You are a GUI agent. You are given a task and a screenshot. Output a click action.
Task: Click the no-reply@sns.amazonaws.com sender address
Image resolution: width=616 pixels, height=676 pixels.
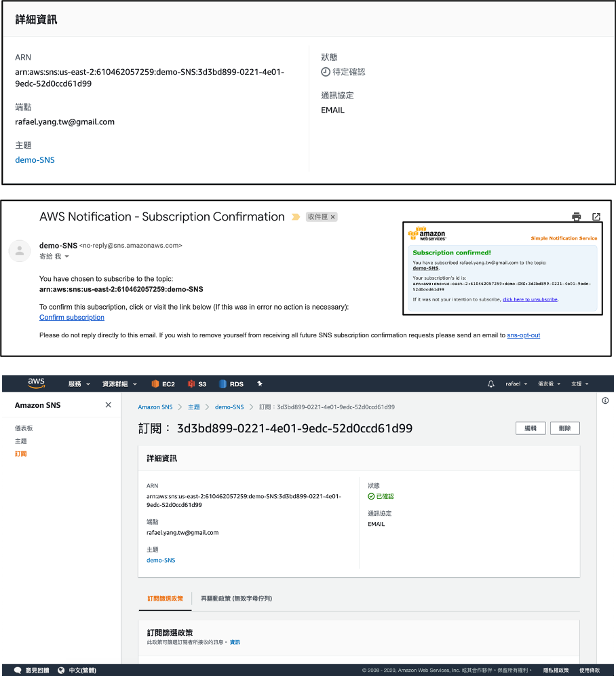tap(131, 245)
